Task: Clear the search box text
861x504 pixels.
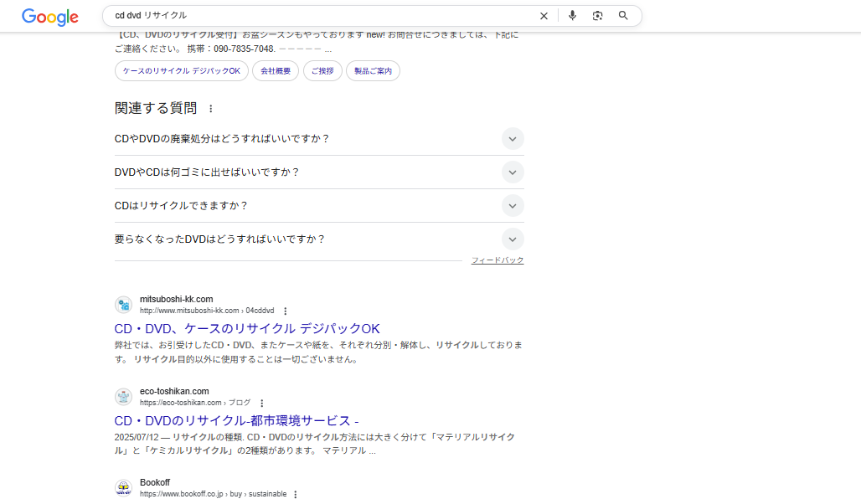Action: (x=544, y=16)
